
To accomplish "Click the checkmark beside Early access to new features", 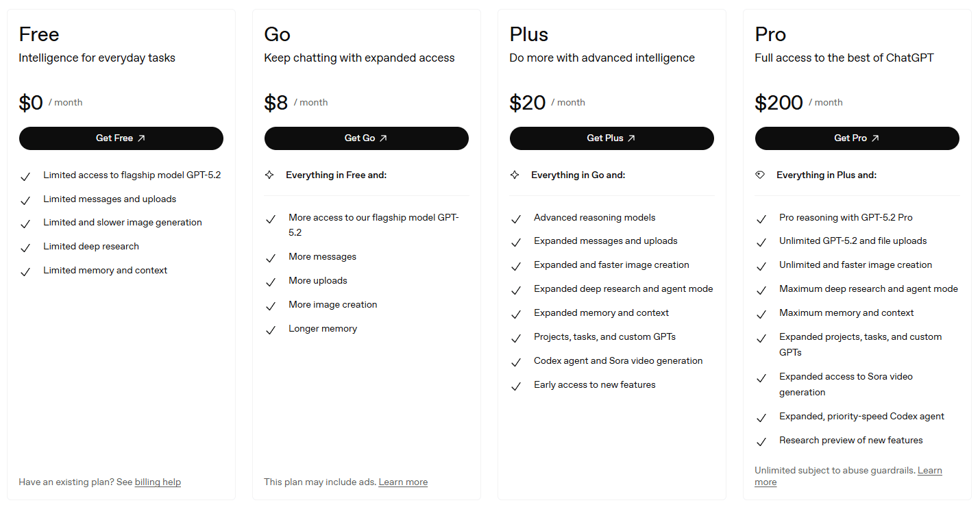I will pyautogui.click(x=516, y=386).
